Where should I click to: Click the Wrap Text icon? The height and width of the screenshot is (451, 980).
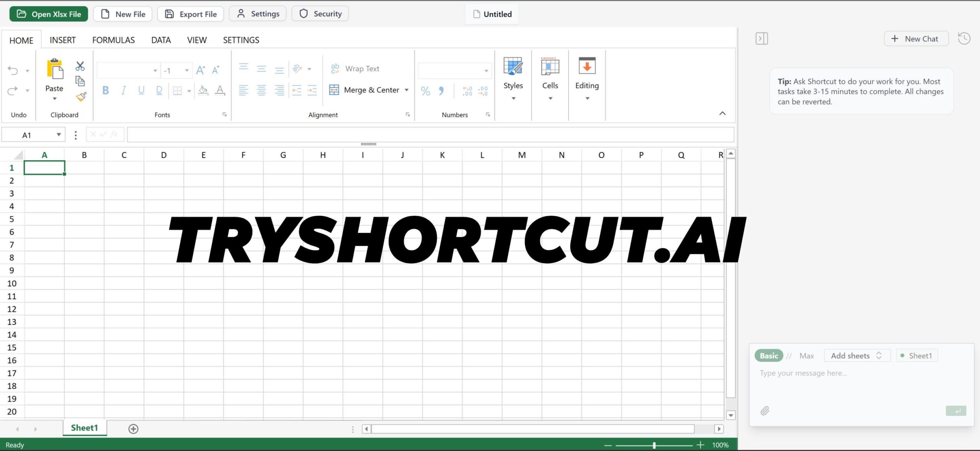(335, 68)
